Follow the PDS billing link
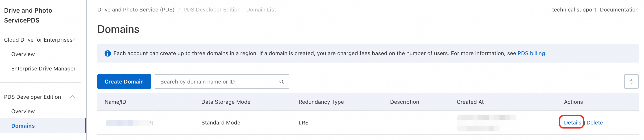 point(531,53)
